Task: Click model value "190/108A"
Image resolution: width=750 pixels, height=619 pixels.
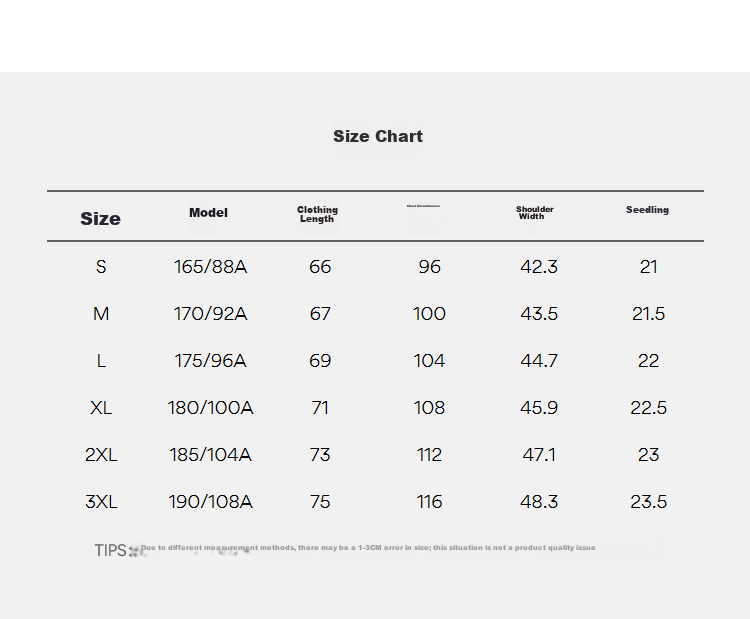Action: (210, 502)
